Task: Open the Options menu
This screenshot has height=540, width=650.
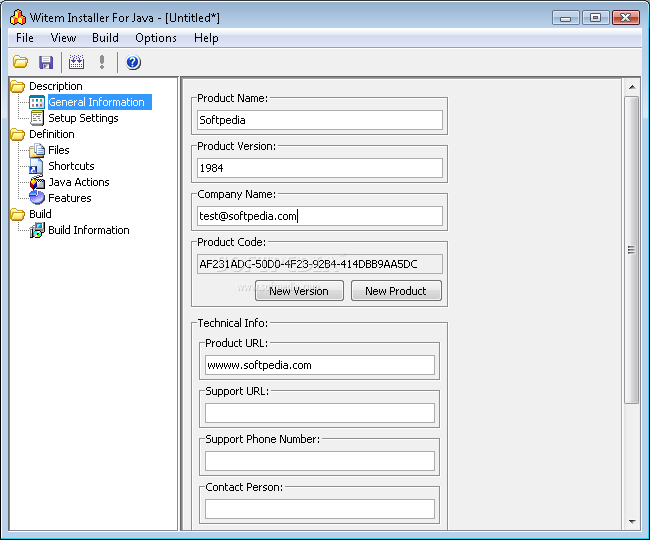Action: coord(156,38)
